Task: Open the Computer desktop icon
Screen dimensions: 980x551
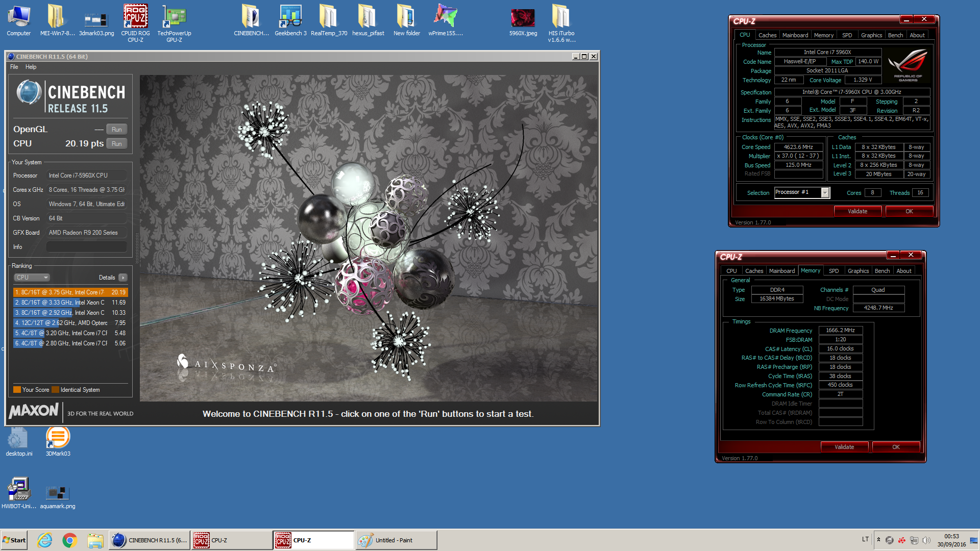Action: pyautogui.click(x=18, y=20)
